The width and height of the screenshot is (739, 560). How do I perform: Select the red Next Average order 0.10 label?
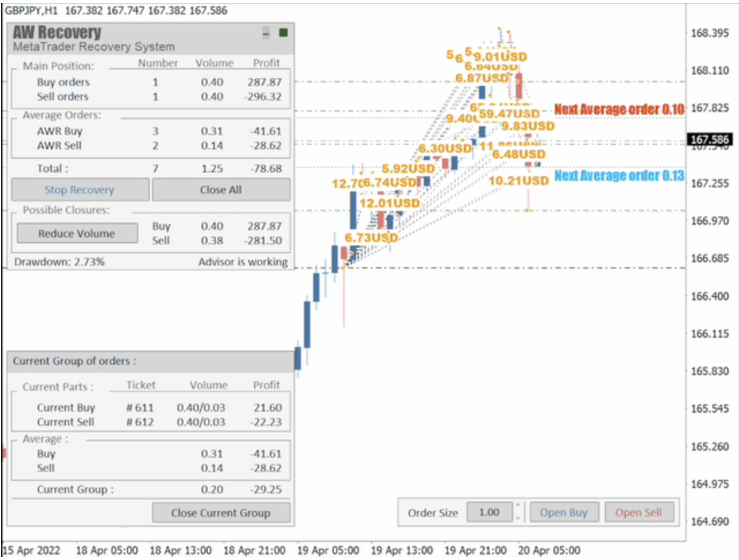pos(619,109)
